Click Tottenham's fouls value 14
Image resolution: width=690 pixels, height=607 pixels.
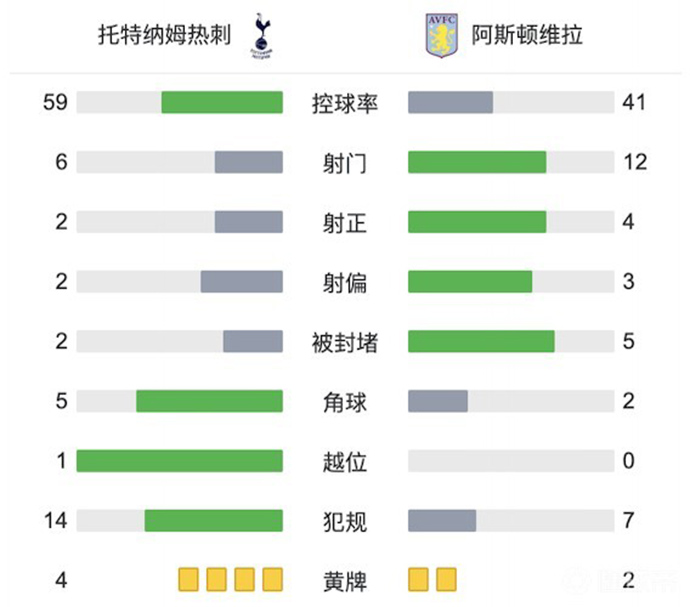click(x=55, y=521)
